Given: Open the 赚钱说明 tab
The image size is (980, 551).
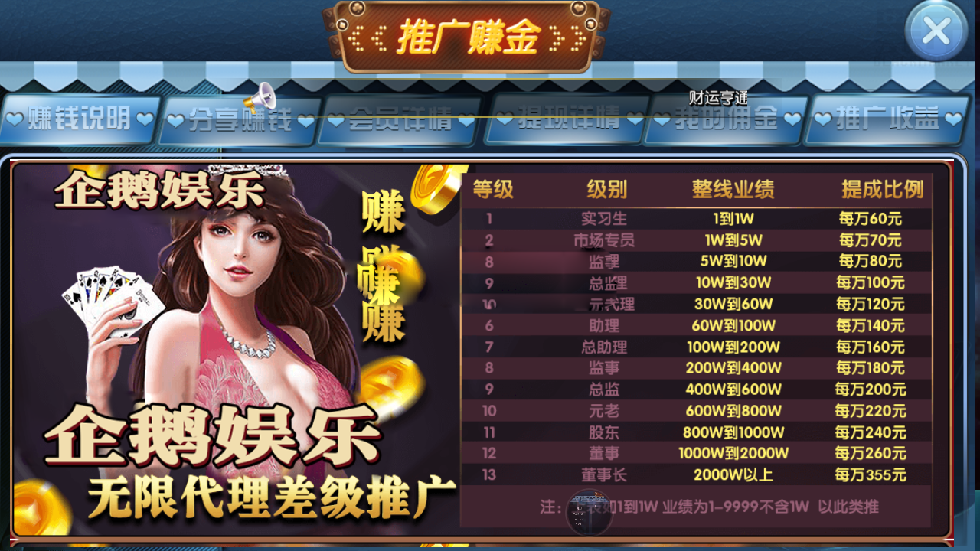Looking at the screenshot, I should tap(80, 119).
